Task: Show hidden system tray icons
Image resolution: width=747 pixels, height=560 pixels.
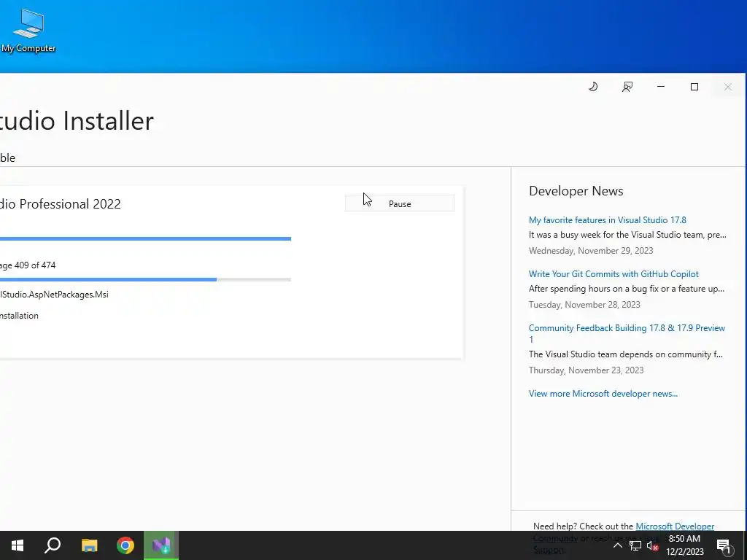Action: coord(617,545)
